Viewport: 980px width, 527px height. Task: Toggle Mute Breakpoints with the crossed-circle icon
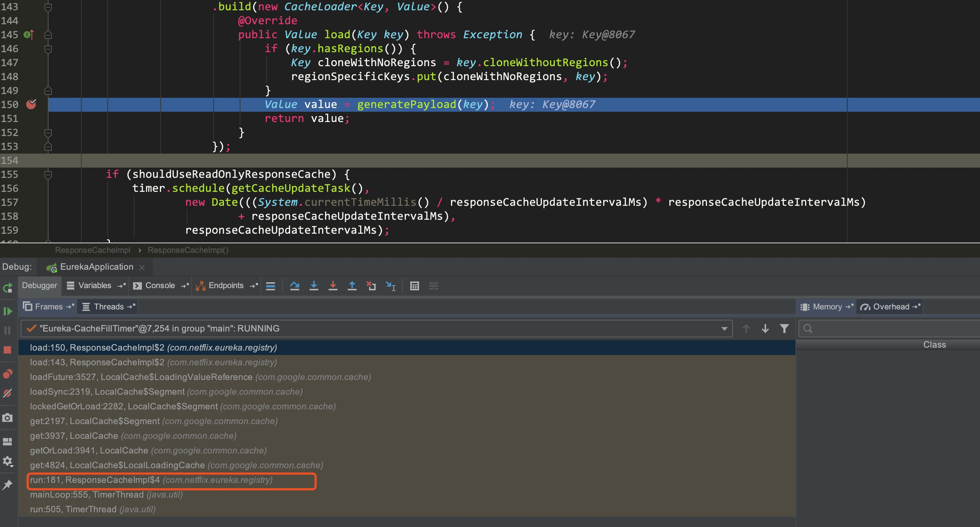click(x=8, y=393)
